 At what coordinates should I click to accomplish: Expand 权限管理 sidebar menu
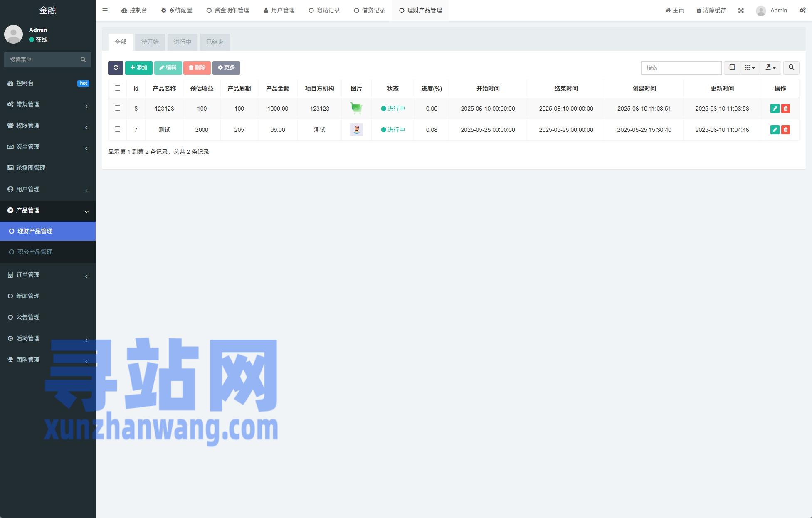pos(48,126)
